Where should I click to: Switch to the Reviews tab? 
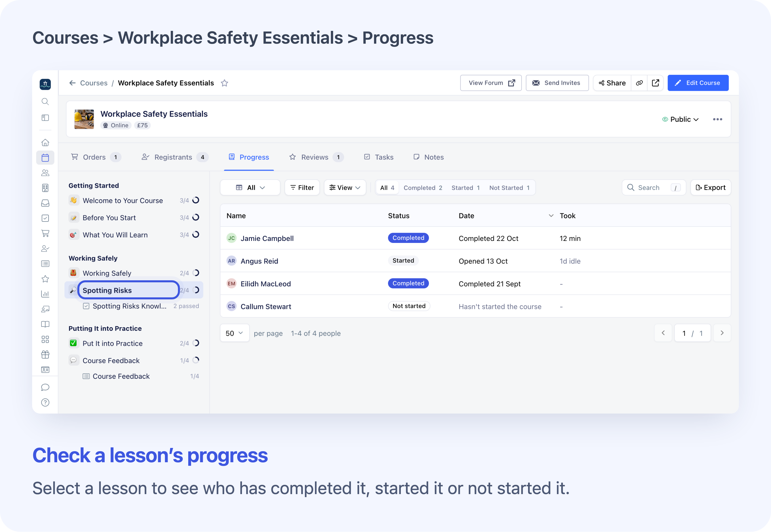pos(316,157)
